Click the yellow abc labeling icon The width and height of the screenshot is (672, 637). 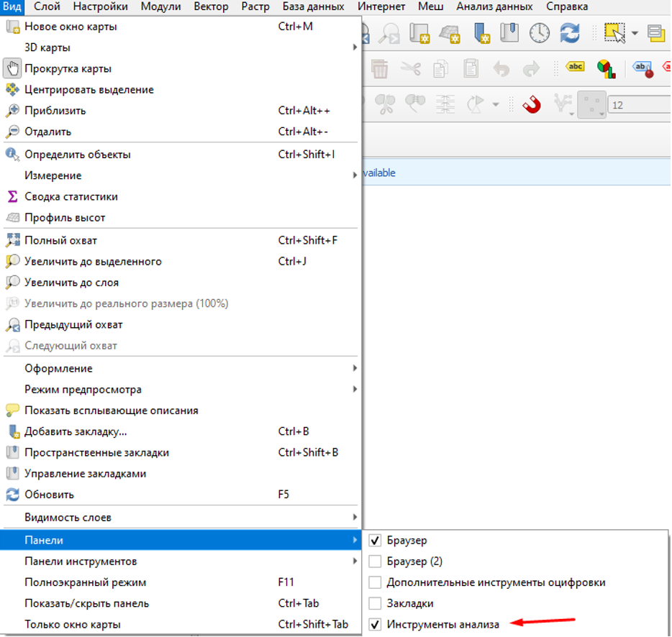click(576, 67)
